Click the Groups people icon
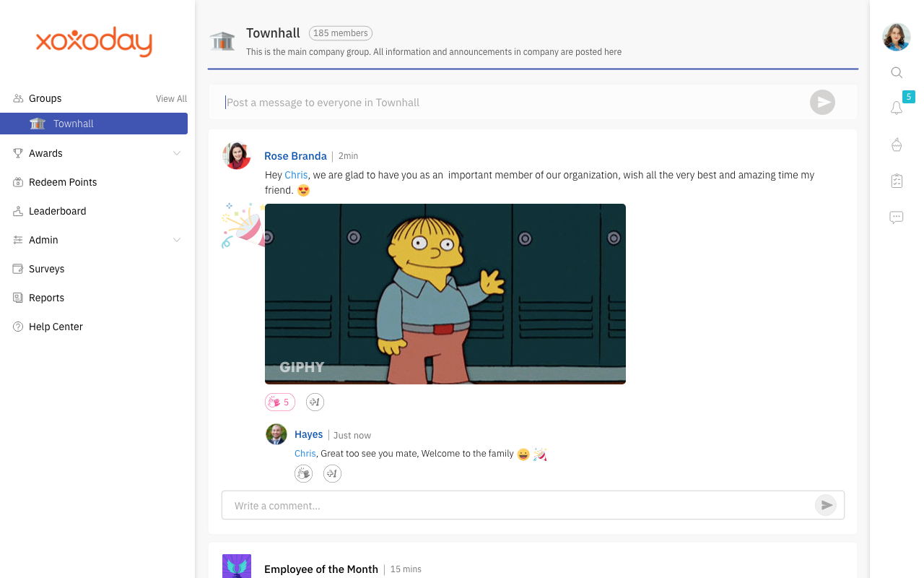Viewport: 924px width, 578px height. click(x=19, y=98)
